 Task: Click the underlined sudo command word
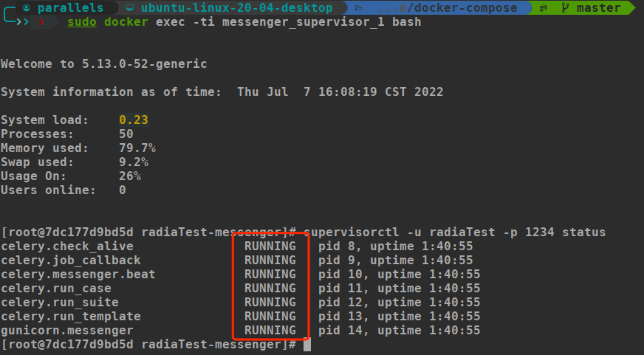coord(81,22)
